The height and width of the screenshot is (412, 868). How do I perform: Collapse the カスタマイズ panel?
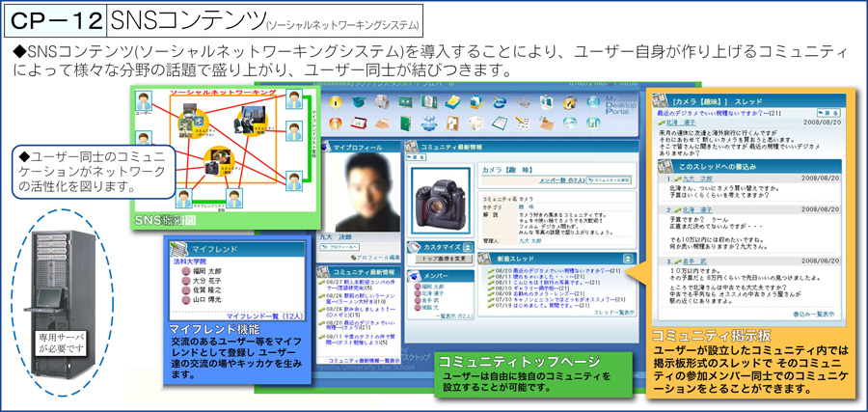pos(467,247)
